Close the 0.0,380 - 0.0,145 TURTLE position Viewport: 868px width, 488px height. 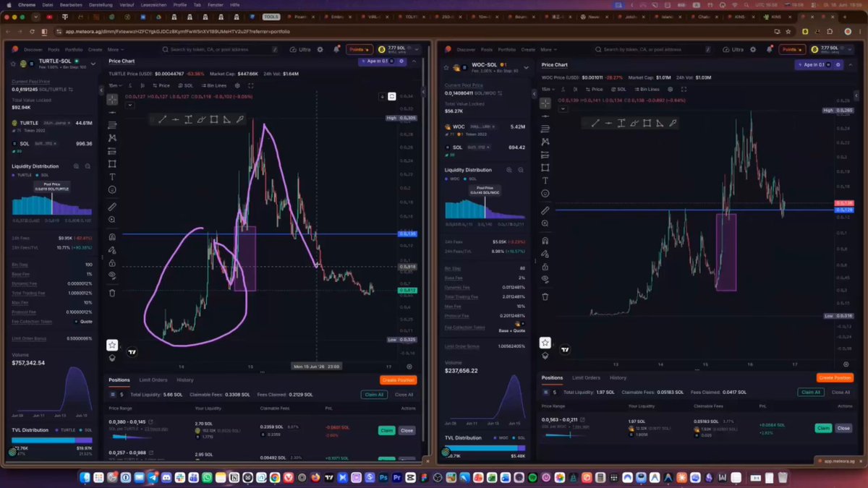point(407,430)
